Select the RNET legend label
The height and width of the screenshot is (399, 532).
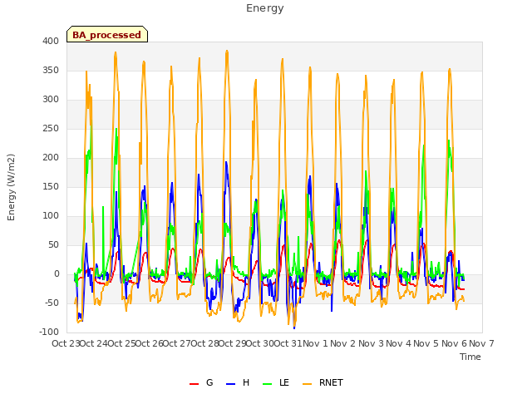[331, 382]
